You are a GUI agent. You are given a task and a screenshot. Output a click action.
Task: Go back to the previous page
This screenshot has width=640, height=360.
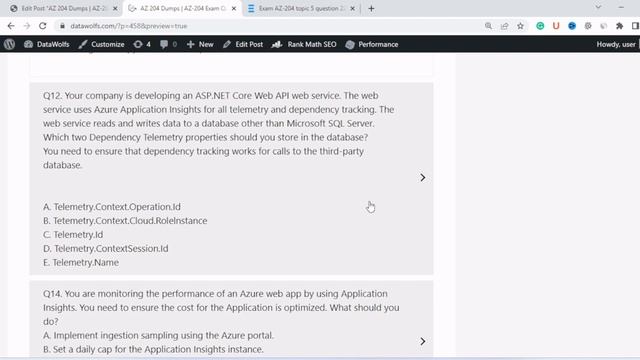pos(11,26)
